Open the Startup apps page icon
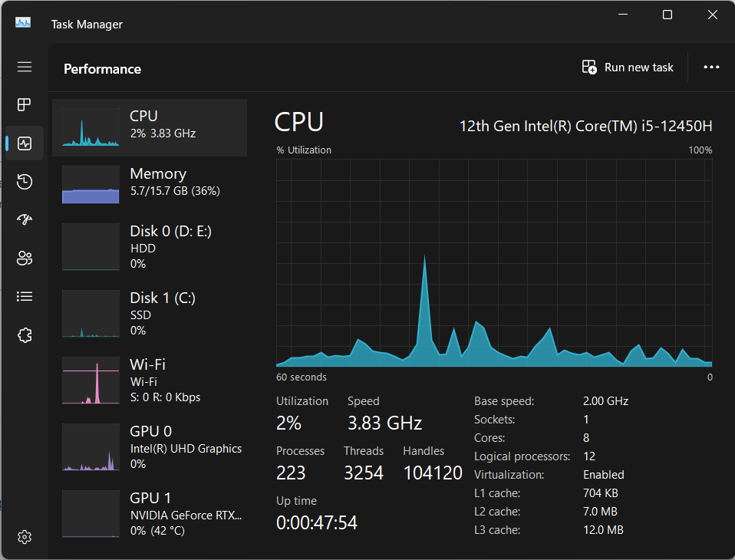735x560 pixels. point(25,220)
